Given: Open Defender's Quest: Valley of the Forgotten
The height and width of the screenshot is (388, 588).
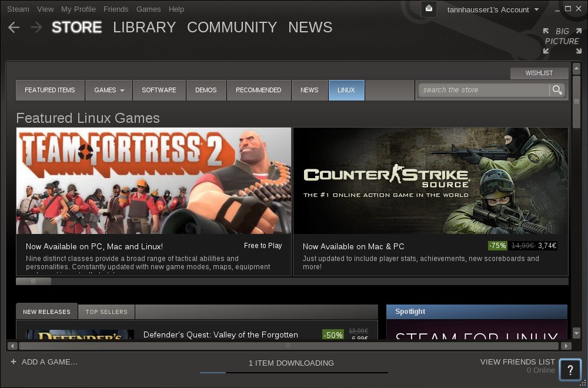Looking at the screenshot, I should pyautogui.click(x=220, y=335).
